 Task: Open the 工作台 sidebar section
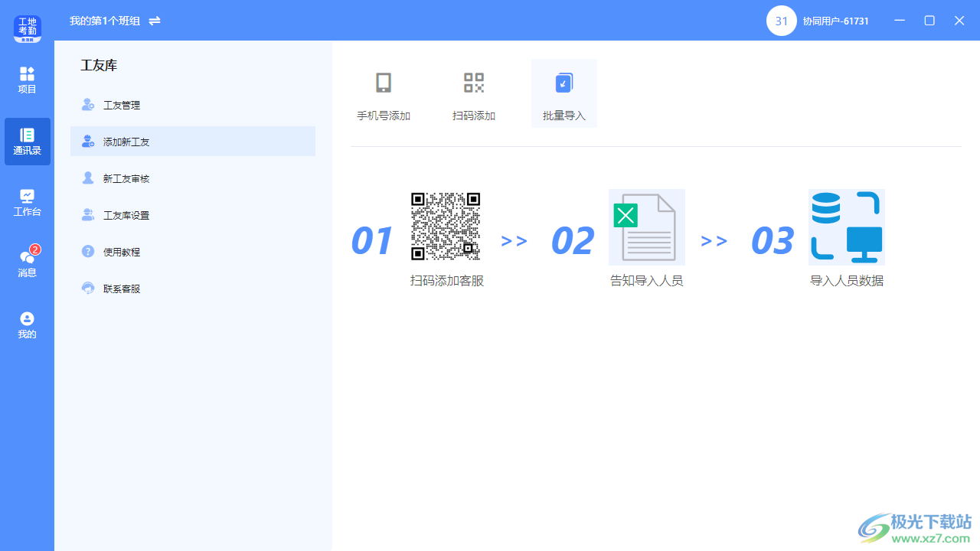pos(28,203)
